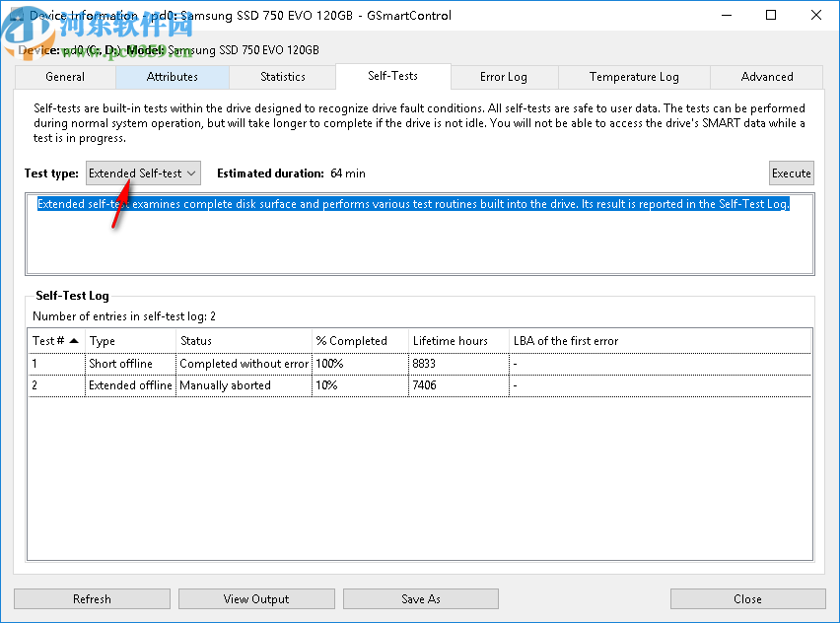Sort by Type column header
The image size is (840, 623).
pos(130,341)
